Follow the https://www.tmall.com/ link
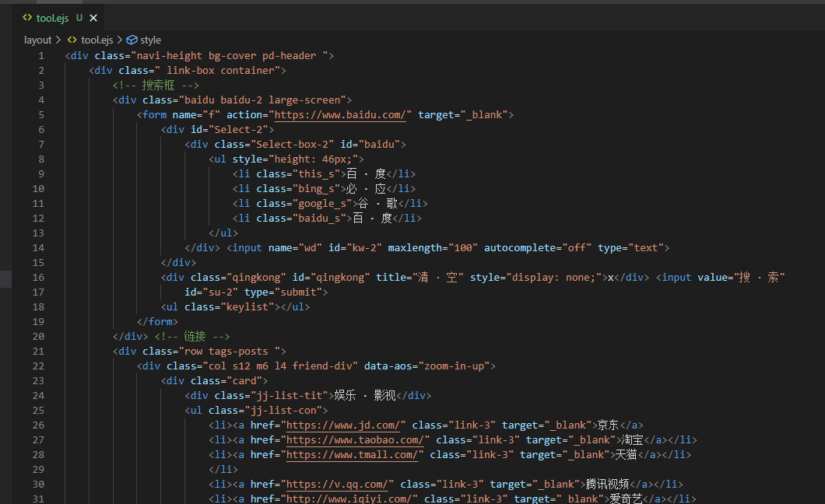The image size is (825, 504). [x=352, y=454]
